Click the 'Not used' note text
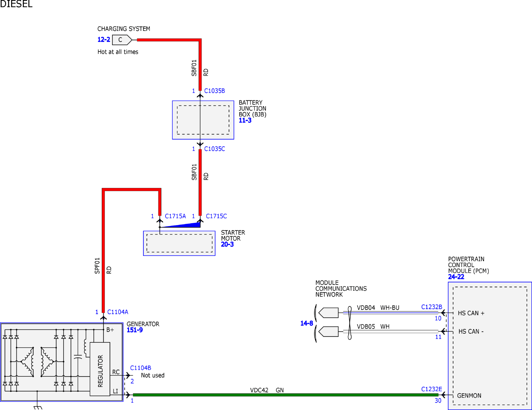Viewport: 532px width, 410px height. (153, 375)
